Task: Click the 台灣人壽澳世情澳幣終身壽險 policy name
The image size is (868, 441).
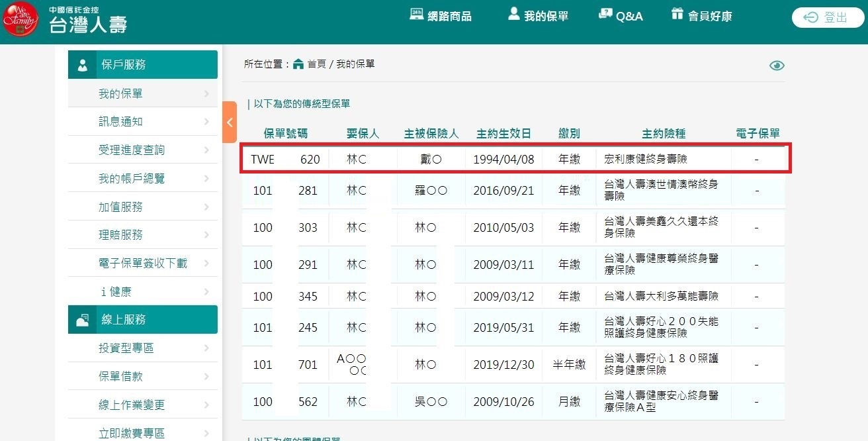Action: click(661, 191)
